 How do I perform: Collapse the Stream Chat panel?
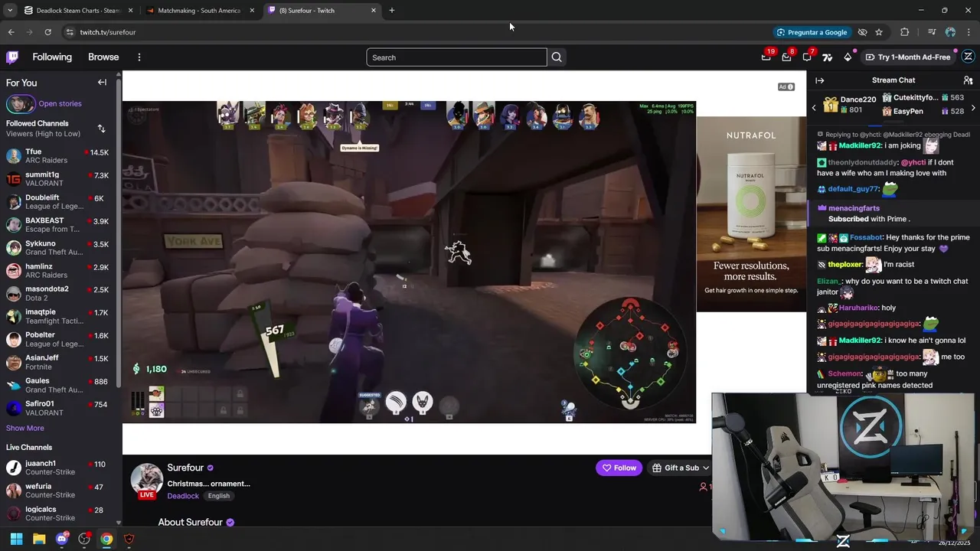(819, 80)
